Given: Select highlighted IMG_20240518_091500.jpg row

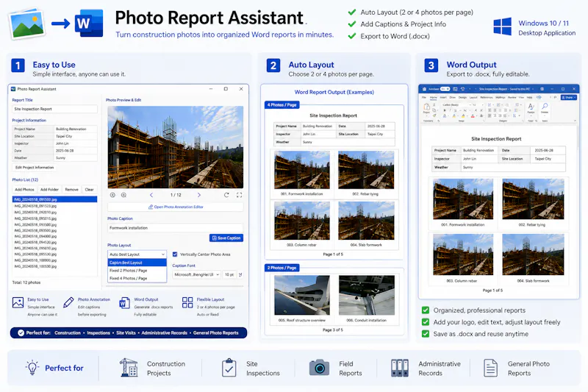Looking at the screenshot, I should (54, 199).
